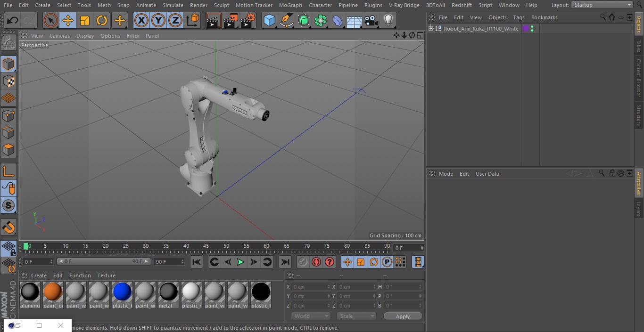
Task: Enable Texture mode checkered cube
Action: click(x=8, y=81)
